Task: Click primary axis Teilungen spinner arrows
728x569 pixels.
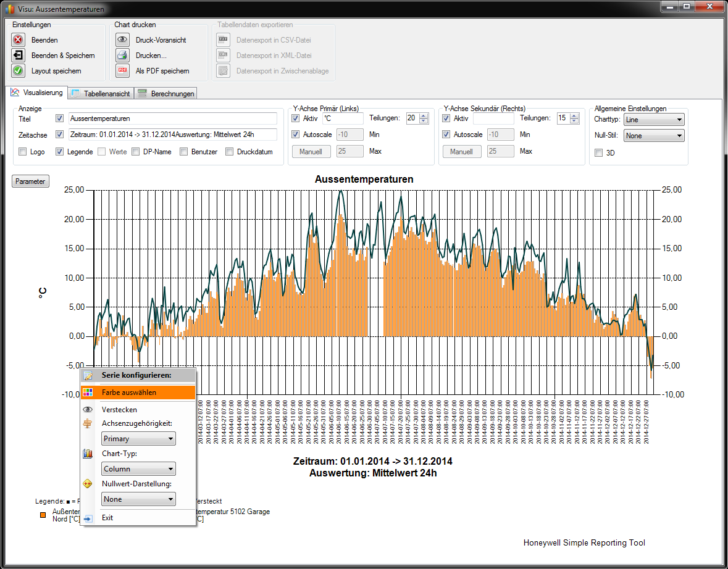Action: tap(424, 118)
